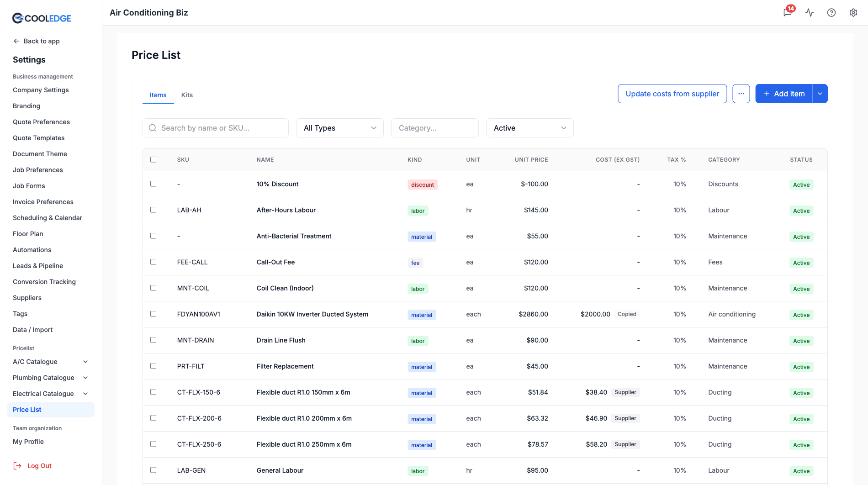Click the CoolEdge logo
Image resolution: width=868 pixels, height=485 pixels.
tap(42, 18)
